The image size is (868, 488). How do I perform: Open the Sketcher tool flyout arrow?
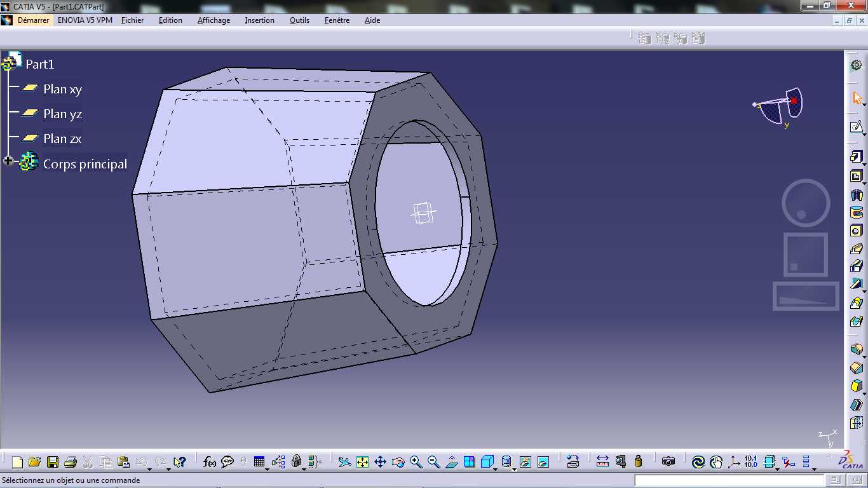(x=864, y=134)
